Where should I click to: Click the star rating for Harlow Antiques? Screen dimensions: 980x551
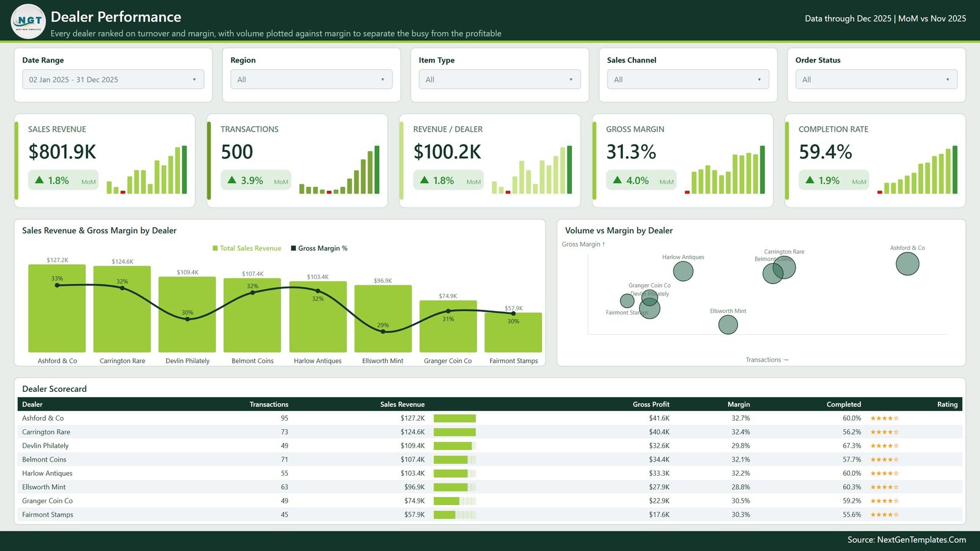[x=884, y=473]
